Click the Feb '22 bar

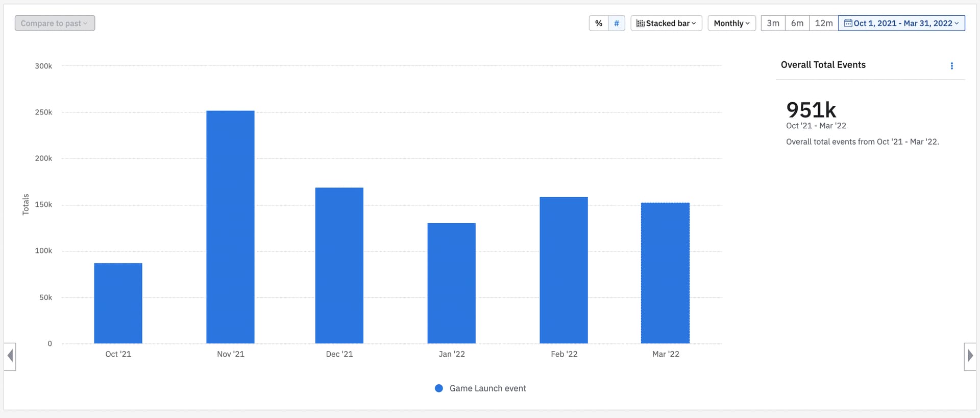click(x=563, y=270)
